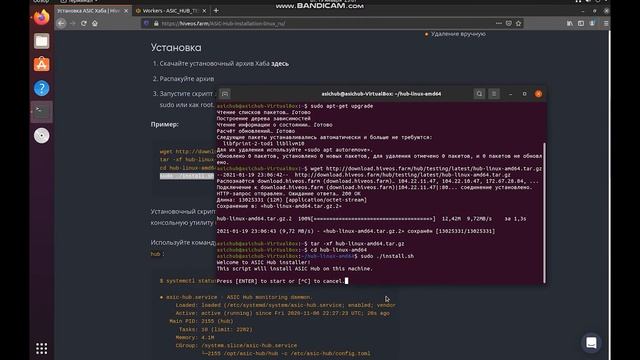Open tracking protection shield in address bar
640x360 pixels.
(146, 23)
